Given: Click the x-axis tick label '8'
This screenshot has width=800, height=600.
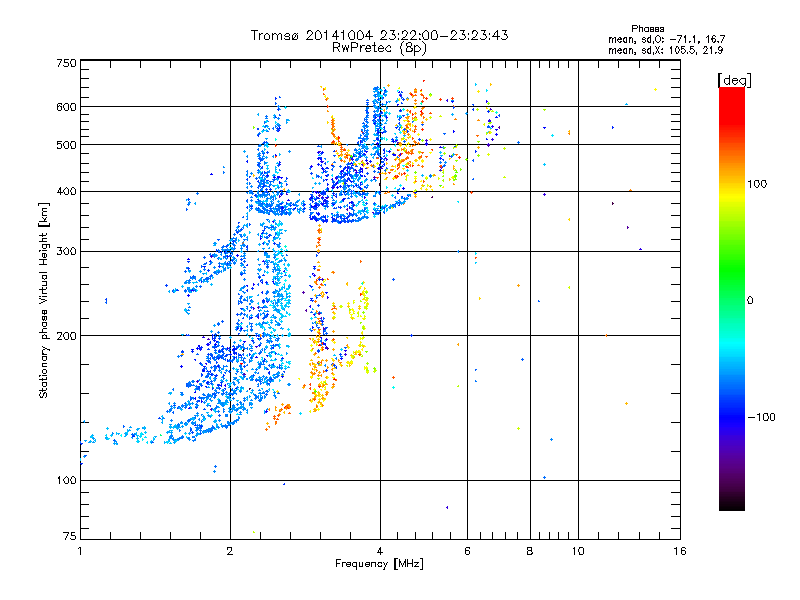Looking at the screenshot, I should tap(530, 551).
